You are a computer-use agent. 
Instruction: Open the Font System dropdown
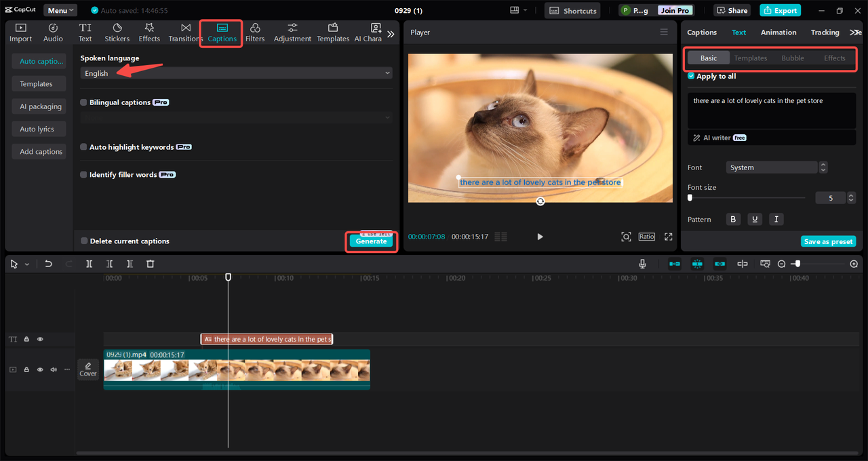pyautogui.click(x=772, y=167)
